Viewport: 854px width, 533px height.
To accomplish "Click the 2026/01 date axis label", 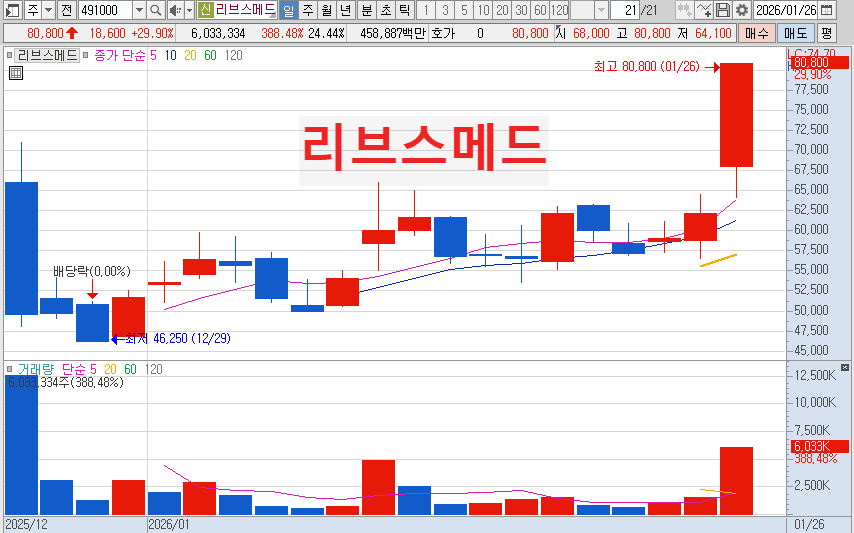I will 168,524.
